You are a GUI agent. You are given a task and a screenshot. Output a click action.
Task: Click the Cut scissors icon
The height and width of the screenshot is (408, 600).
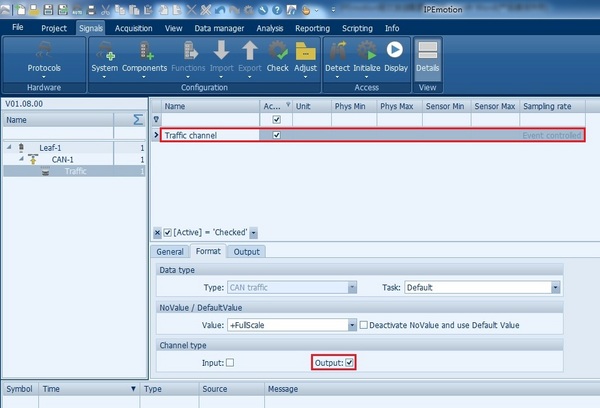[105, 10]
